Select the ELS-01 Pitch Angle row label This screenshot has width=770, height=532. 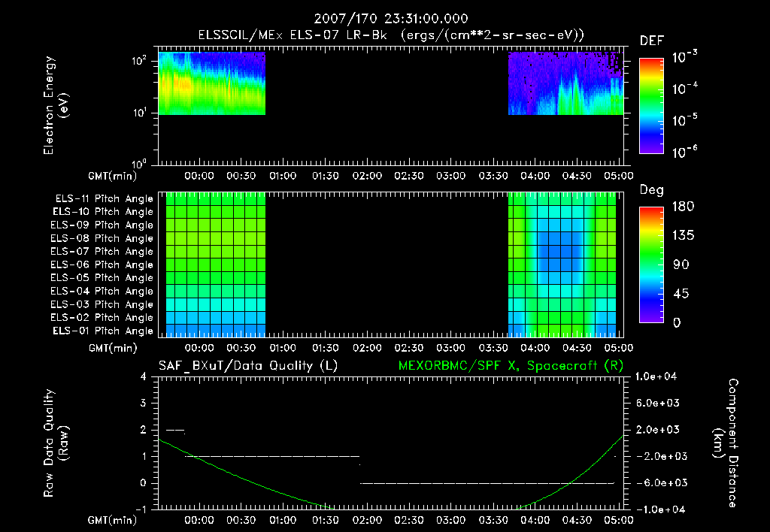coord(103,331)
